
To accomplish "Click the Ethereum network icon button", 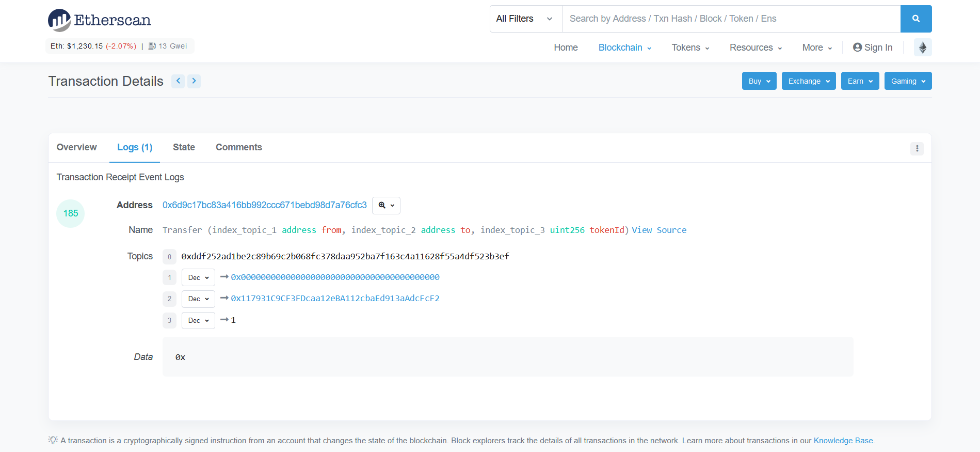I will (x=922, y=48).
